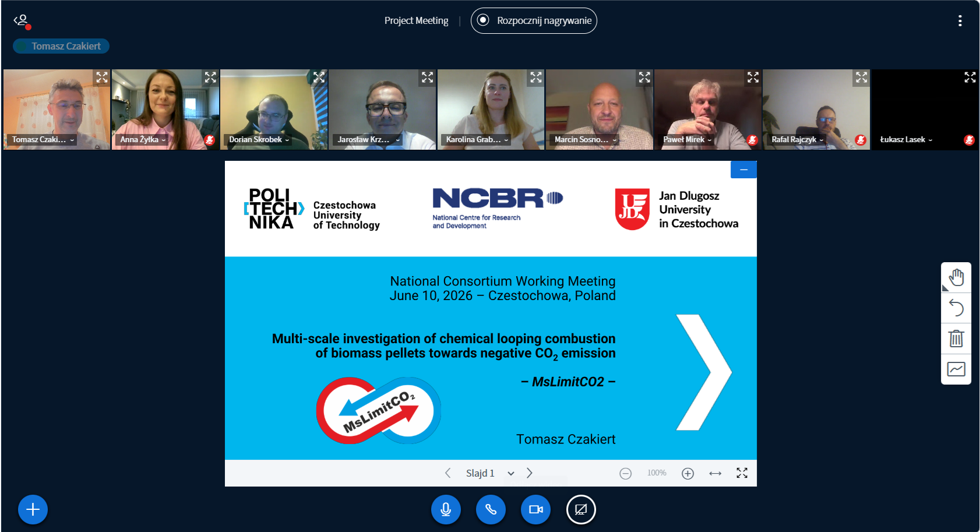Open the three-dot options menu
980x532 pixels.
coord(960,21)
